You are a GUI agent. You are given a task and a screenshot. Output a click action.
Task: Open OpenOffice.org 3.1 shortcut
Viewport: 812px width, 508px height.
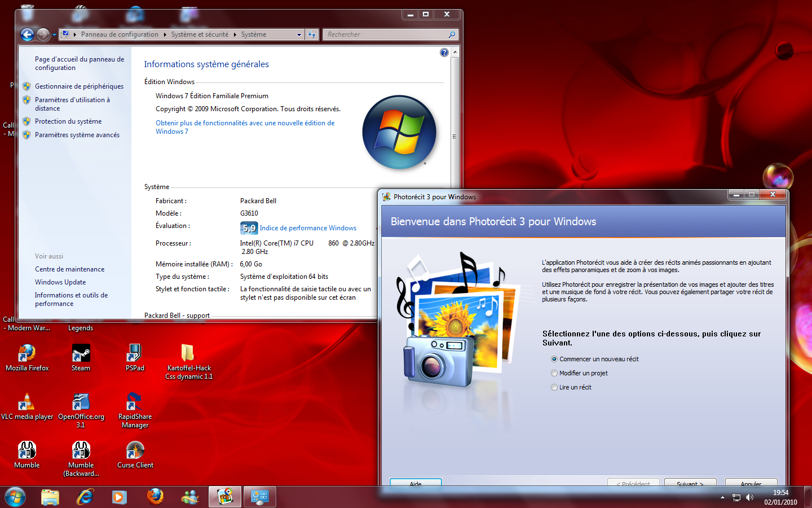[x=81, y=410]
